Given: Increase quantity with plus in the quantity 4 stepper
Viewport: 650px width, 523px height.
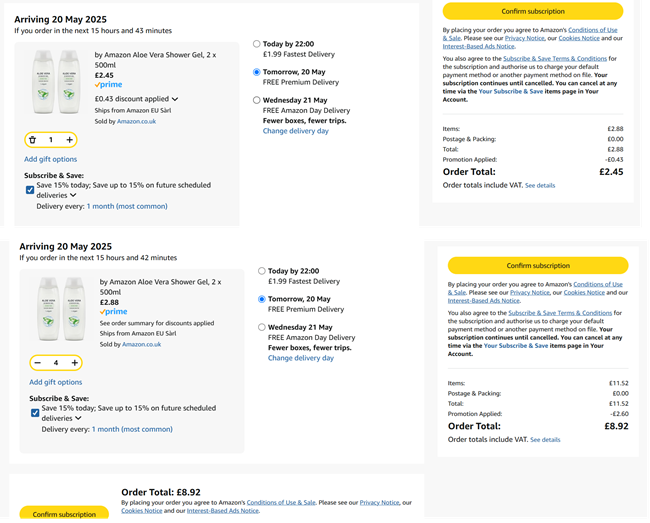Looking at the screenshot, I should pos(74,363).
